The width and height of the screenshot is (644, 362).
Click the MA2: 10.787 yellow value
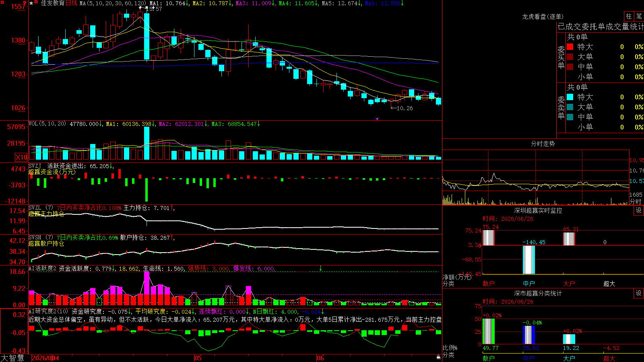(x=212, y=3)
